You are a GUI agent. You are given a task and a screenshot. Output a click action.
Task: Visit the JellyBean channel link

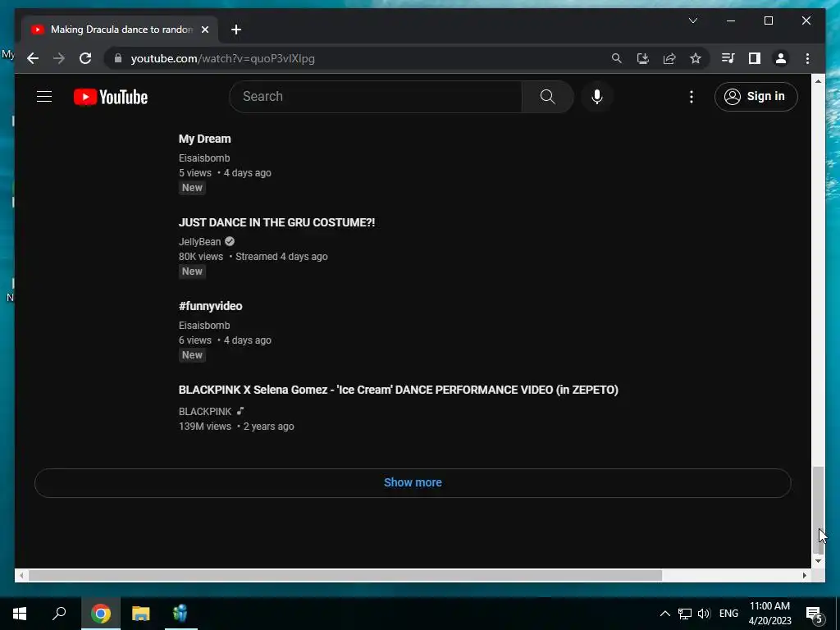click(200, 242)
